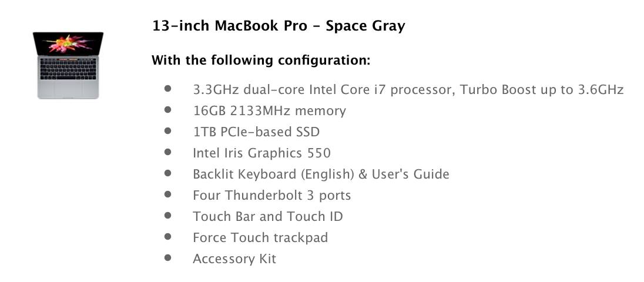This screenshot has width=644, height=282.
Task: Click the 1TB PCIe-based SSD entry
Action: (x=256, y=132)
